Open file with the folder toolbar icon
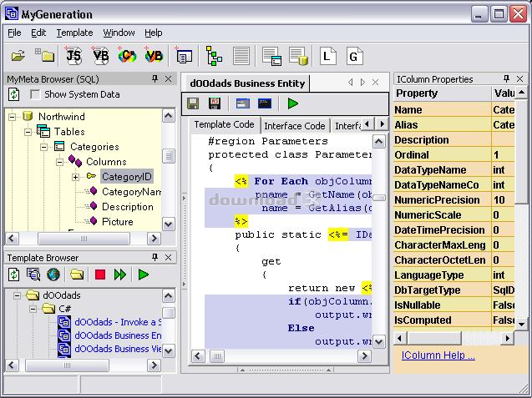 click(x=18, y=56)
